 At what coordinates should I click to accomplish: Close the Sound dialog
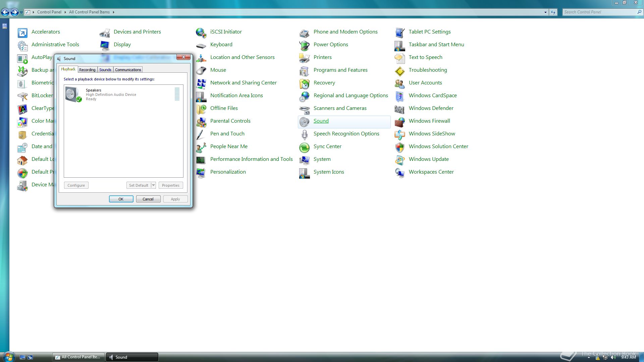(x=183, y=57)
